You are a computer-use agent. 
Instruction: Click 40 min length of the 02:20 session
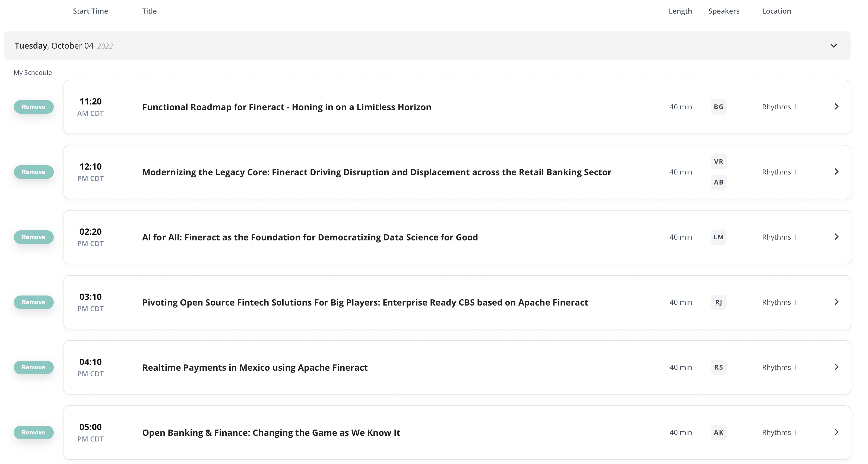click(x=681, y=237)
